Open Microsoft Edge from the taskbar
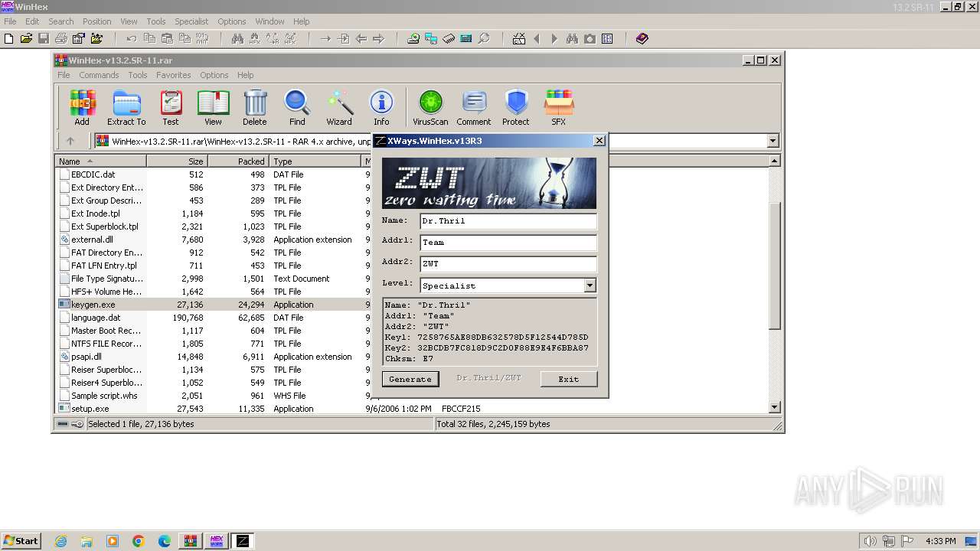This screenshot has width=980, height=551. coord(165,541)
